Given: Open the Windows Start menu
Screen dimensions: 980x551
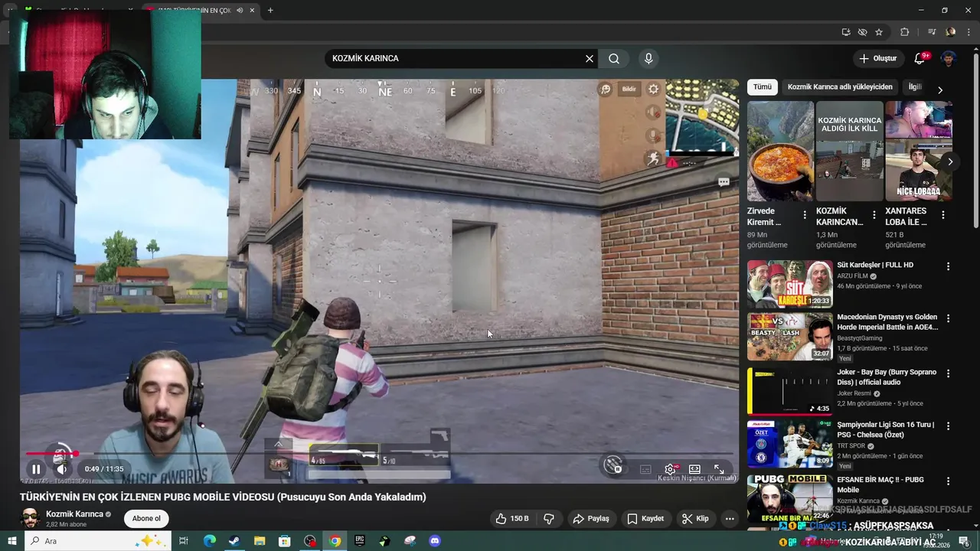Looking at the screenshot, I should (11, 541).
